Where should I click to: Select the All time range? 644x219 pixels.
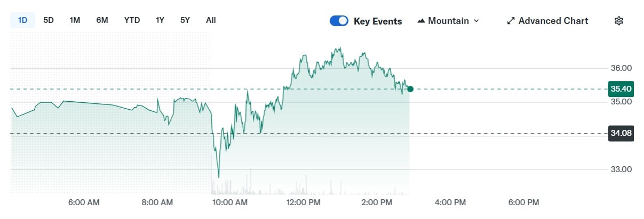pos(211,20)
